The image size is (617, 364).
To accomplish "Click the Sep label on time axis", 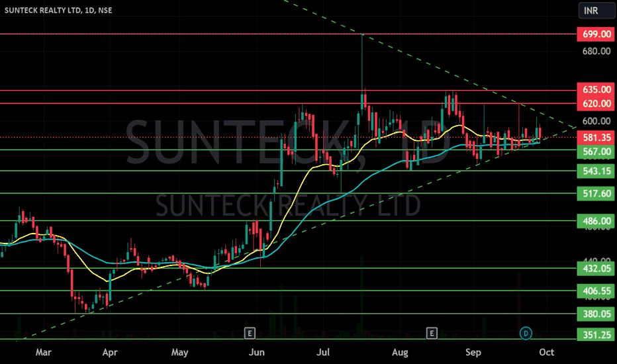I will [x=473, y=352].
